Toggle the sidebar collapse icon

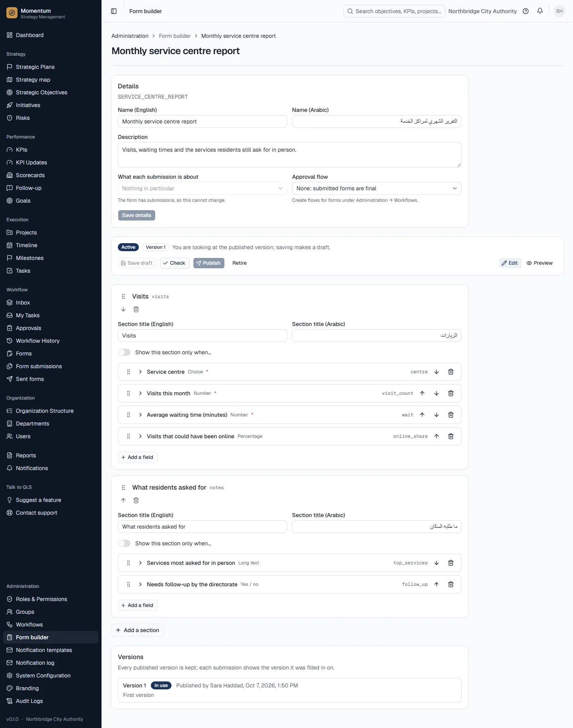click(114, 11)
